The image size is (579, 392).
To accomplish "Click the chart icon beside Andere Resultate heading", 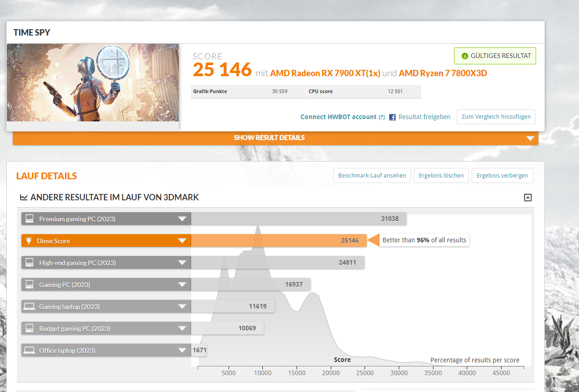I will coord(24,198).
